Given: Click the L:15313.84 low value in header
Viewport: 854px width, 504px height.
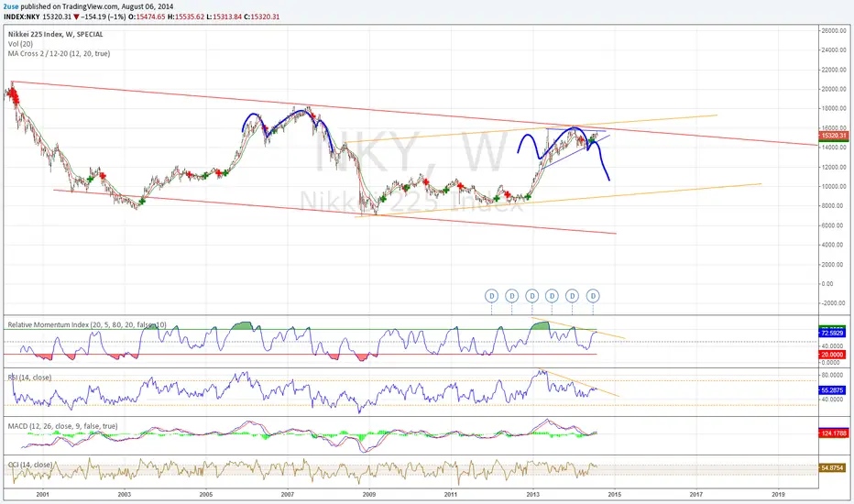Looking at the screenshot, I should 224,16.
